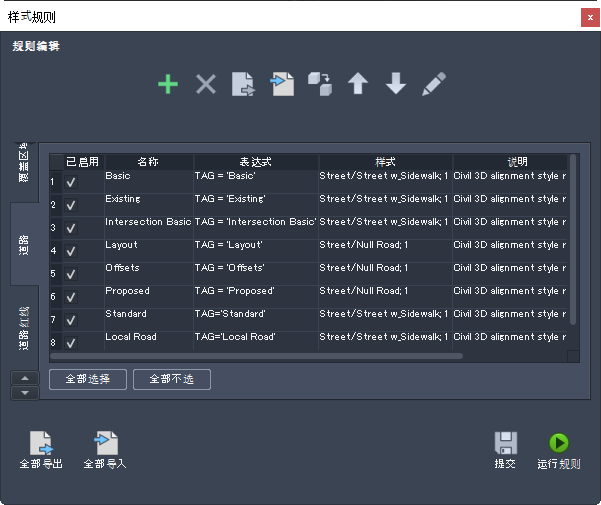Click description cell in Existing row
The image size is (601, 505).
tap(510, 205)
